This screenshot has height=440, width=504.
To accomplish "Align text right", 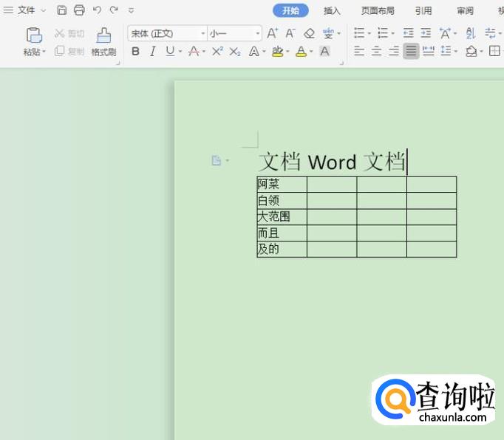I will [x=394, y=51].
